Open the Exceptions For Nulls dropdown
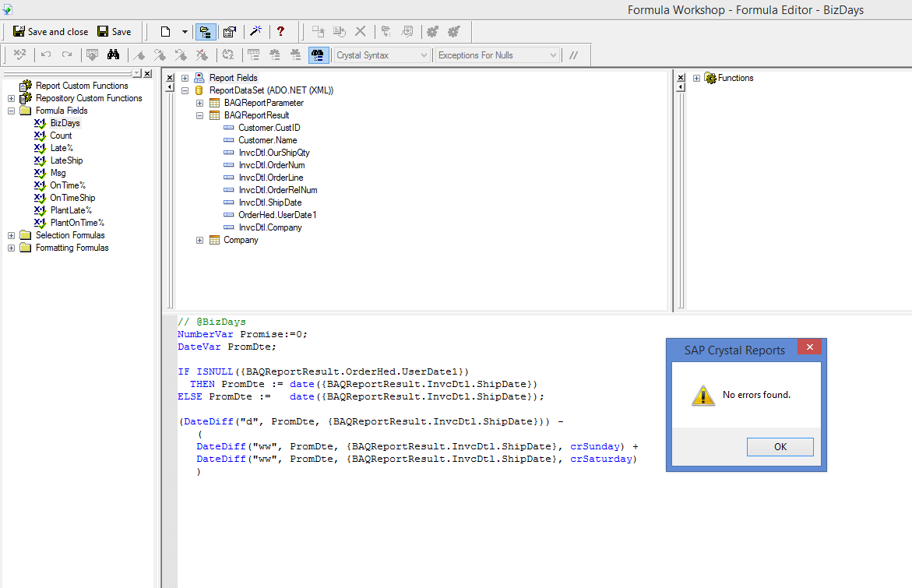 498,55
